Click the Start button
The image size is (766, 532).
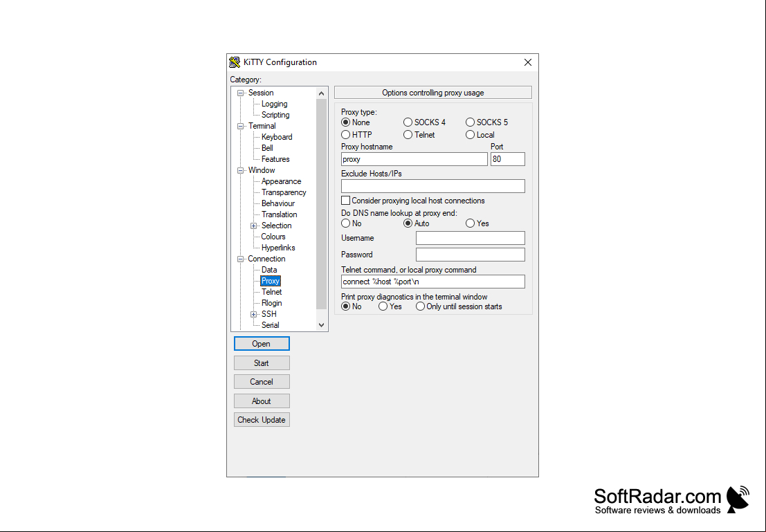[x=262, y=363]
